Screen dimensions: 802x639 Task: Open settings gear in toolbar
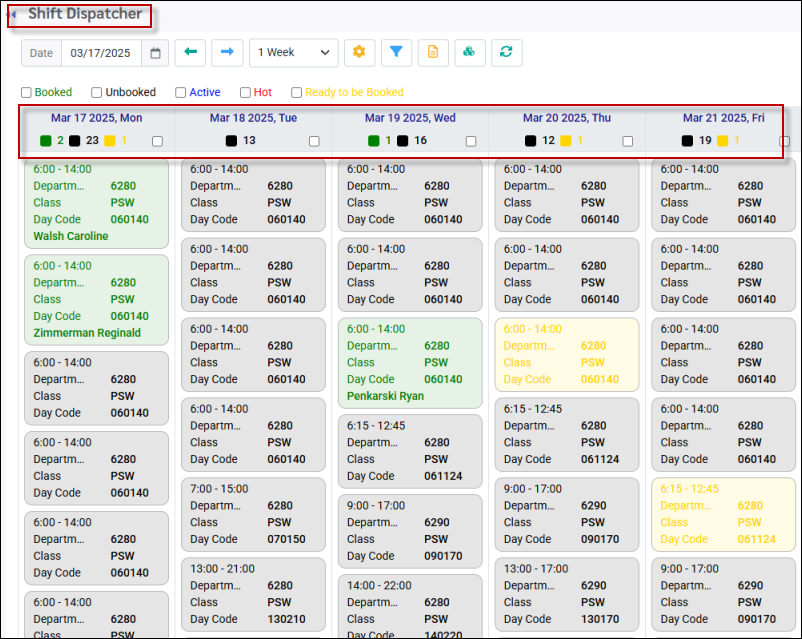pyautogui.click(x=359, y=53)
